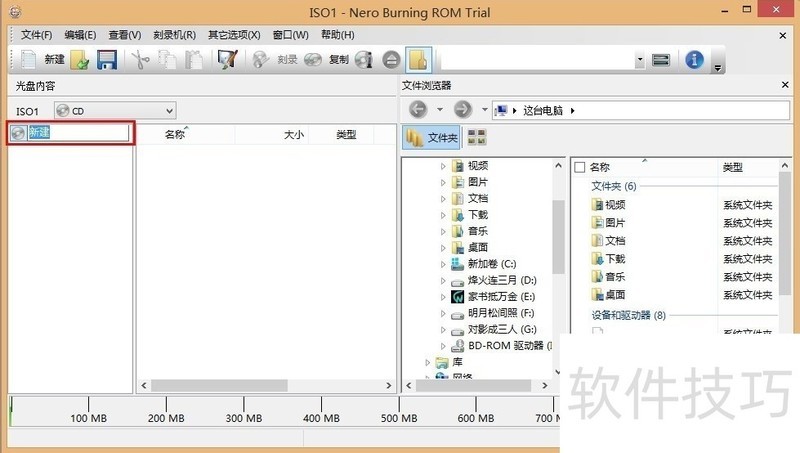800x453 pixels.
Task: Close the 文件浏览器 panel
Action: (785, 85)
